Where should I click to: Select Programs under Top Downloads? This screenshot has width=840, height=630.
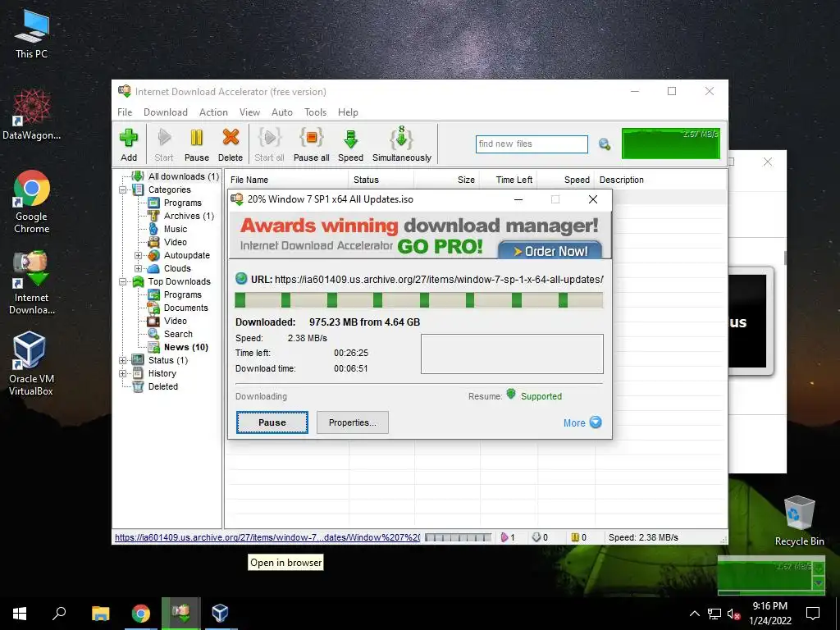tap(183, 294)
